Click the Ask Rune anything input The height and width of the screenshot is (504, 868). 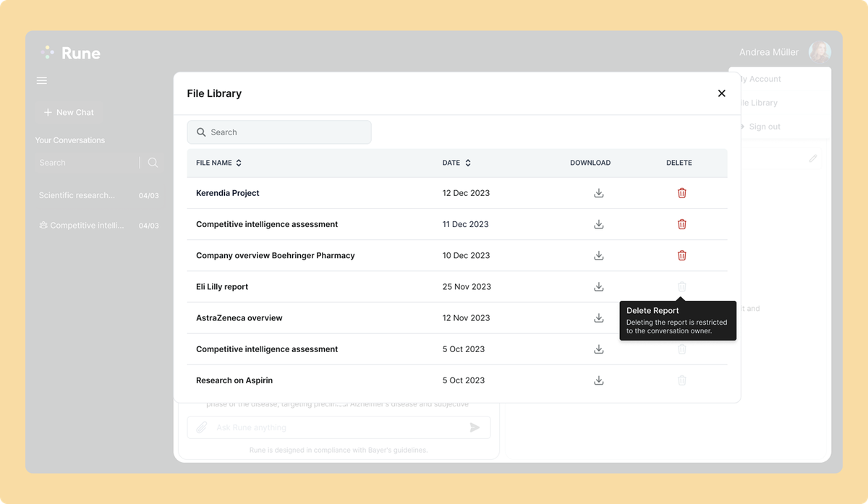click(x=339, y=427)
